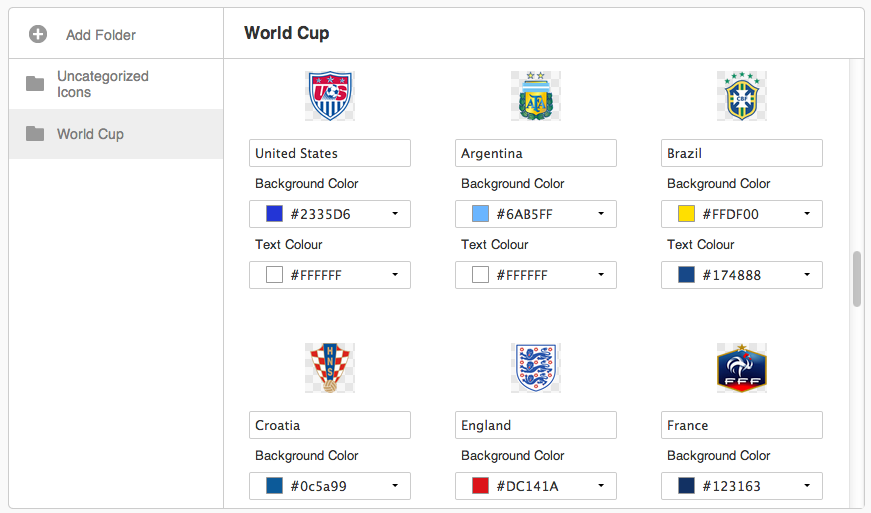Image resolution: width=871 pixels, height=513 pixels.
Task: Click Brazil's #174888 text colour swatch
Action: click(687, 275)
